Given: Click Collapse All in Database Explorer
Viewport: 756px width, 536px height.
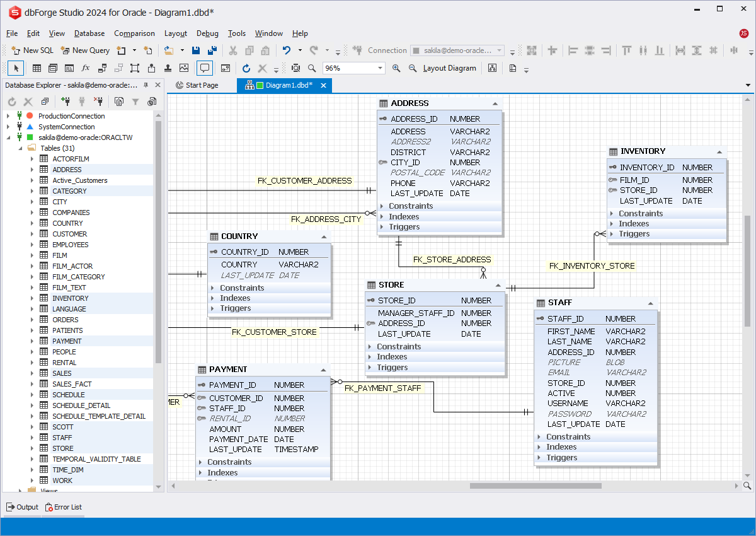Looking at the screenshot, I should pyautogui.click(x=45, y=102).
